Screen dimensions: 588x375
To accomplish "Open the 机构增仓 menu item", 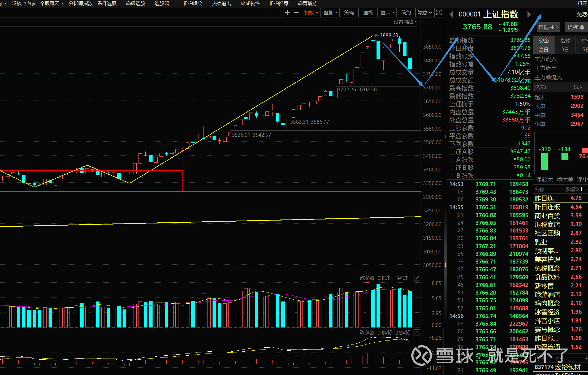I will click(193, 3).
